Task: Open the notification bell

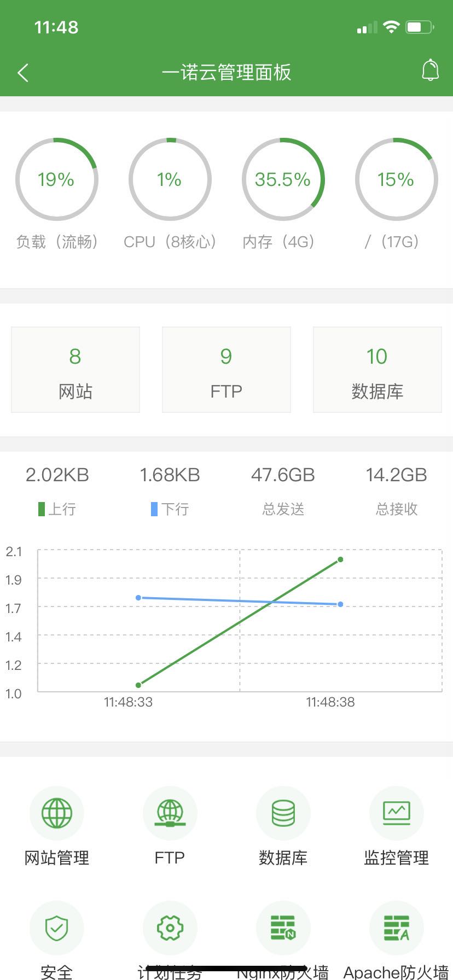Action: 430,71
